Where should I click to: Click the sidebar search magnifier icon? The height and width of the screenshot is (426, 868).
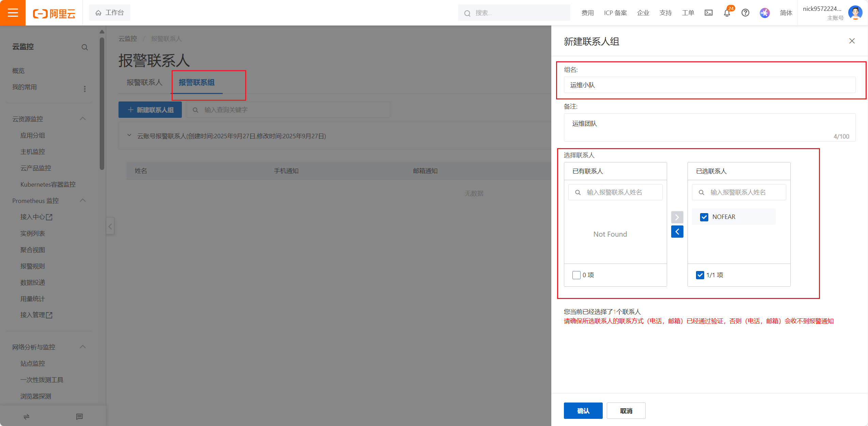(84, 47)
